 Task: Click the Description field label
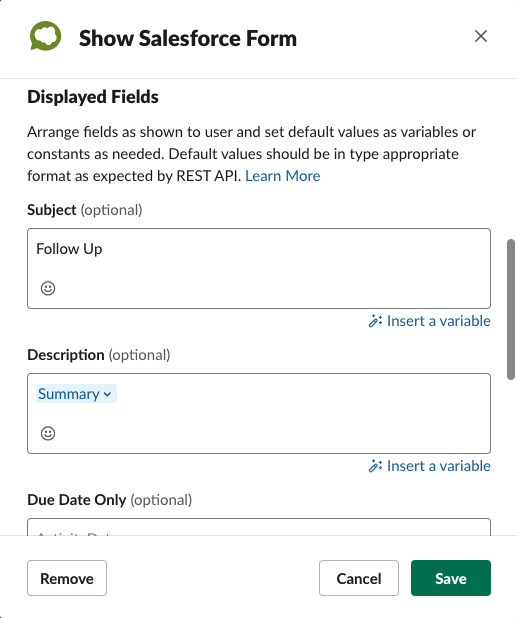pyautogui.click(x=65, y=355)
